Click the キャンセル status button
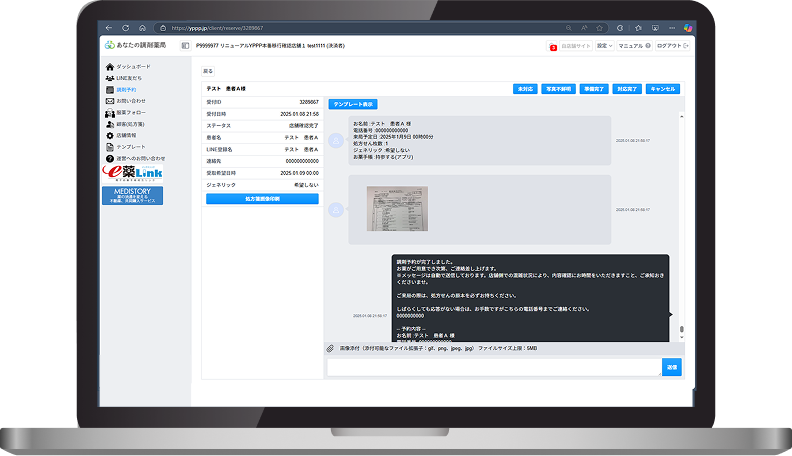Image resolution: width=792 pixels, height=456 pixels. click(x=663, y=89)
